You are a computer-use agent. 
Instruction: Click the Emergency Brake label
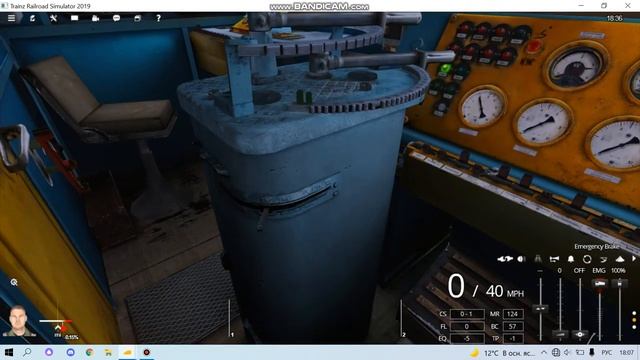coord(597,247)
